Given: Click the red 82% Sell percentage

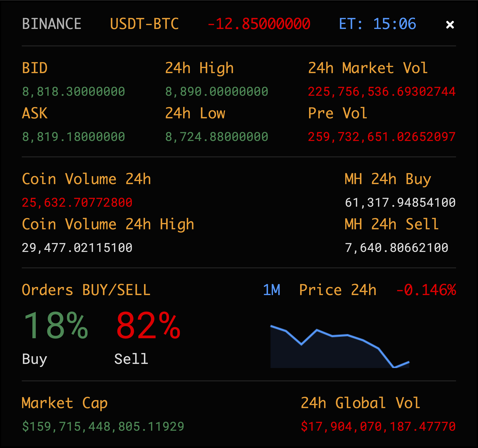Looking at the screenshot, I should coord(148,326).
